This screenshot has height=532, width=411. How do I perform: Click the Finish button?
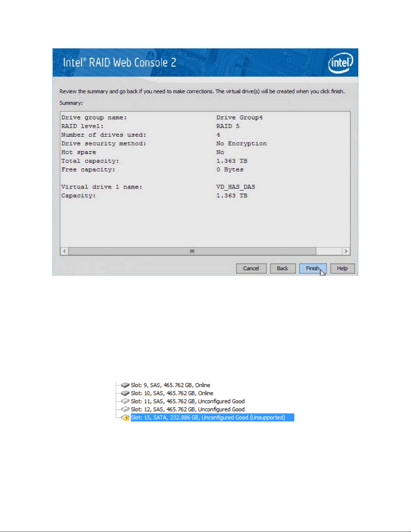(x=313, y=269)
